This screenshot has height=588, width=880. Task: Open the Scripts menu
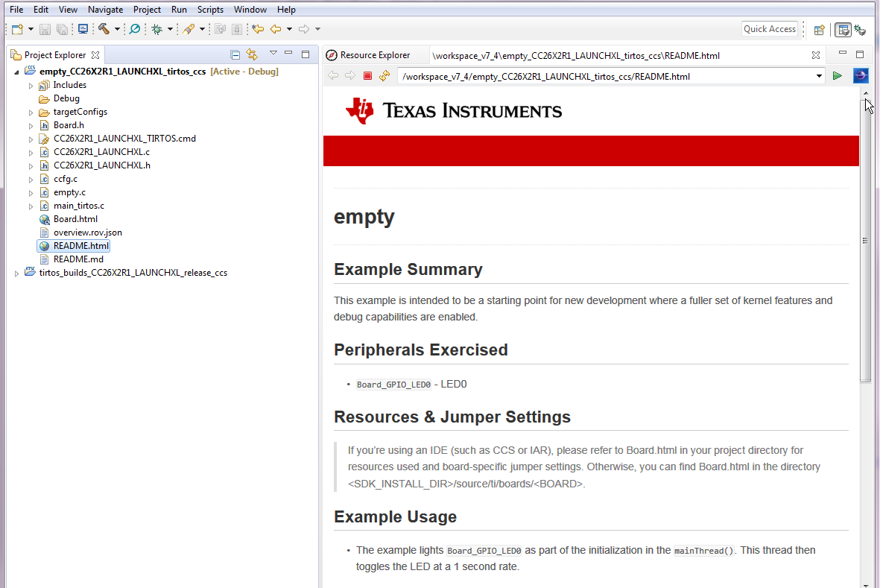click(210, 9)
